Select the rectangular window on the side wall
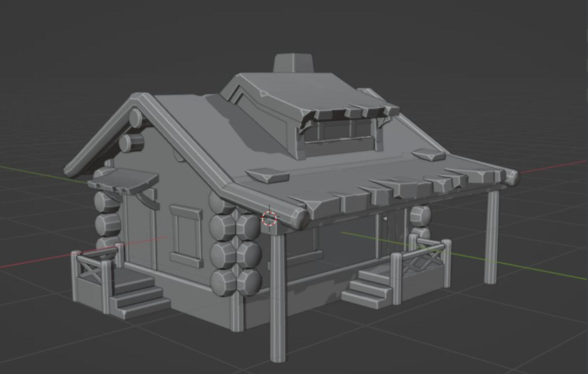This screenshot has width=588, height=374. click(186, 235)
